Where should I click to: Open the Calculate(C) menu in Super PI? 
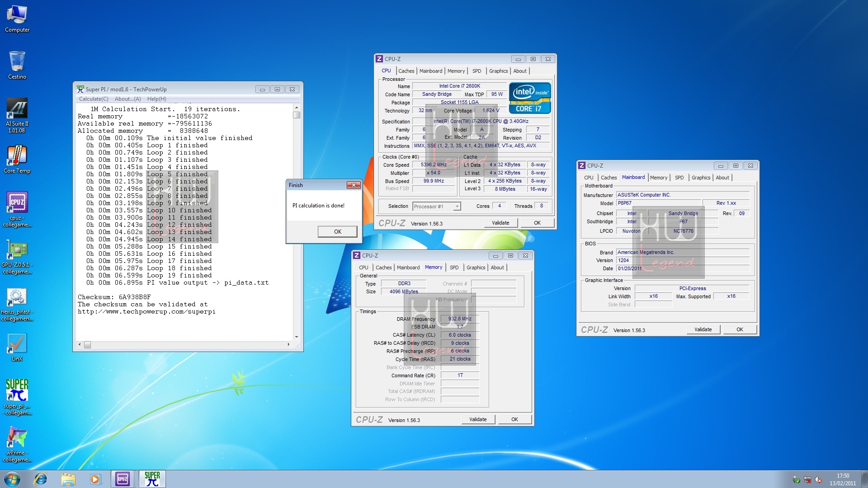tap(94, 99)
